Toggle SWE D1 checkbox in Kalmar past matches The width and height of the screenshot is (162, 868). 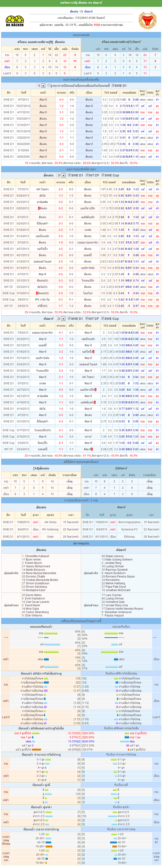tap(70, 318)
